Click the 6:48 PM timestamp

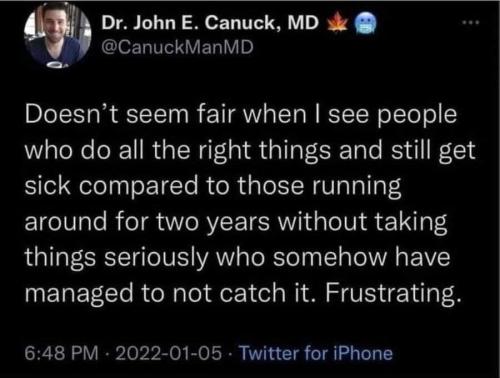62,353
